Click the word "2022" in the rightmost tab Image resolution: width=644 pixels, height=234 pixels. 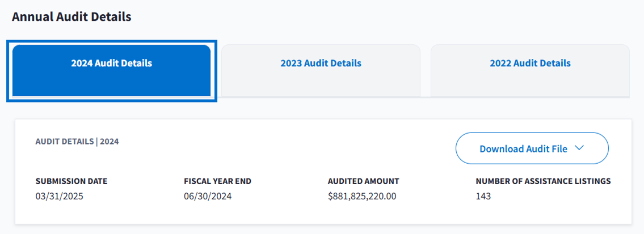click(500, 63)
